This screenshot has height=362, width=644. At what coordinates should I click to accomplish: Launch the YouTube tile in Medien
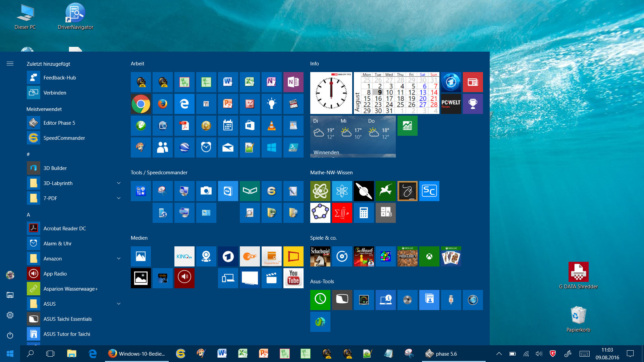point(293,278)
